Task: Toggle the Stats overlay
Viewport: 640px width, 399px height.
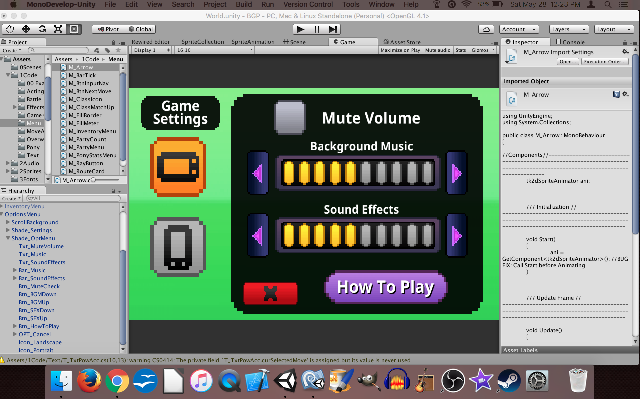Action: click(460, 50)
